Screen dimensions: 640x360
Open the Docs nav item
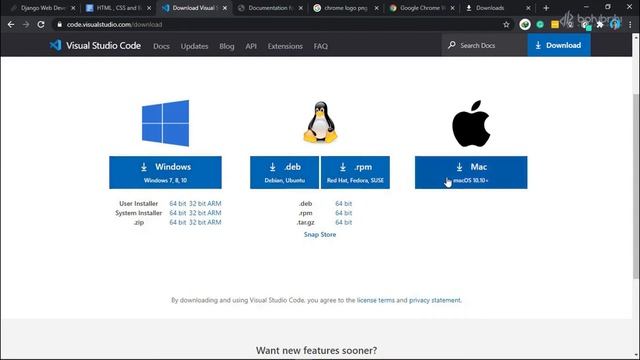pos(161,46)
